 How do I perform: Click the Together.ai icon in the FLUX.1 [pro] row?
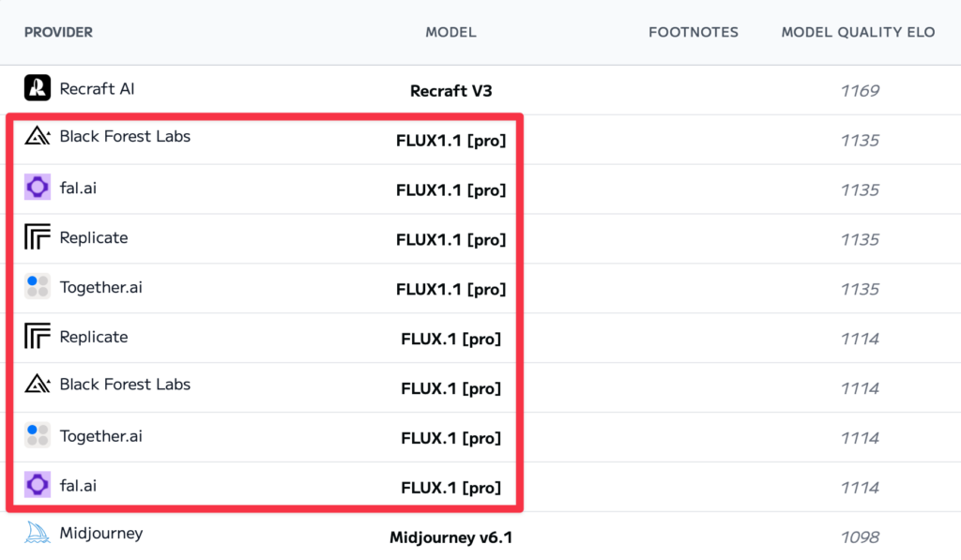click(38, 435)
